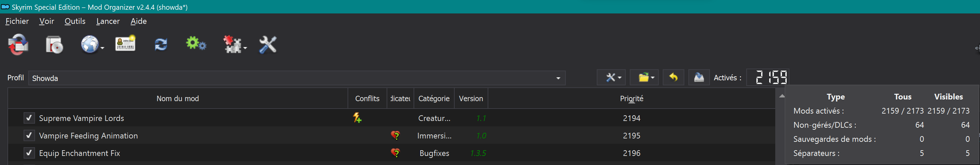The height and width of the screenshot is (165, 980).
Task: Click install mod from archive icon
Action: pos(54,45)
